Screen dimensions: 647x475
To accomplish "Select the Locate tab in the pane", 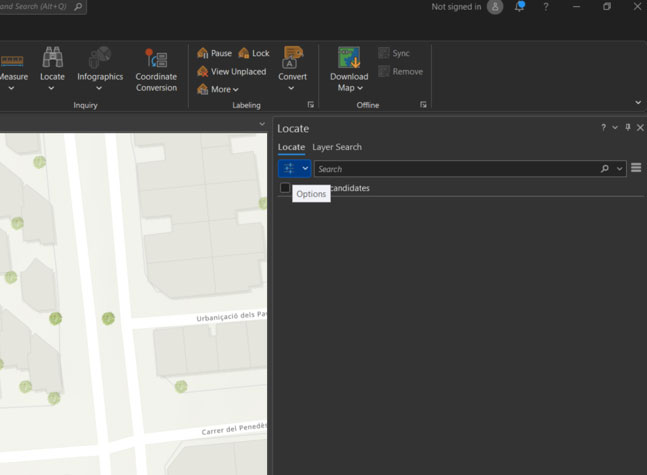I will coord(291,147).
